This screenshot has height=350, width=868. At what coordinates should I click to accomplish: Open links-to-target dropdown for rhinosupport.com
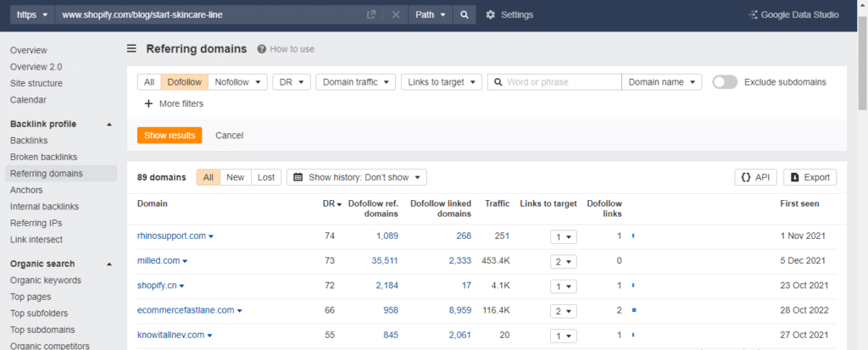[x=564, y=237]
